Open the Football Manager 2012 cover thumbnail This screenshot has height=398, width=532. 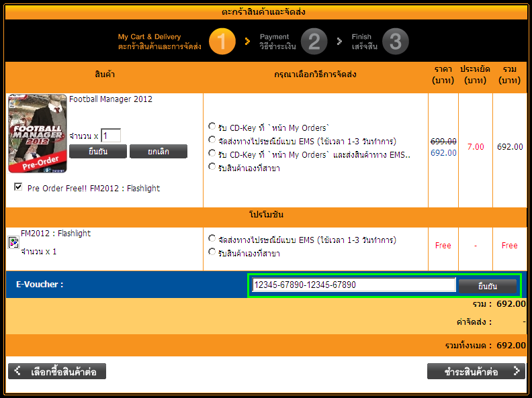pyautogui.click(x=38, y=134)
